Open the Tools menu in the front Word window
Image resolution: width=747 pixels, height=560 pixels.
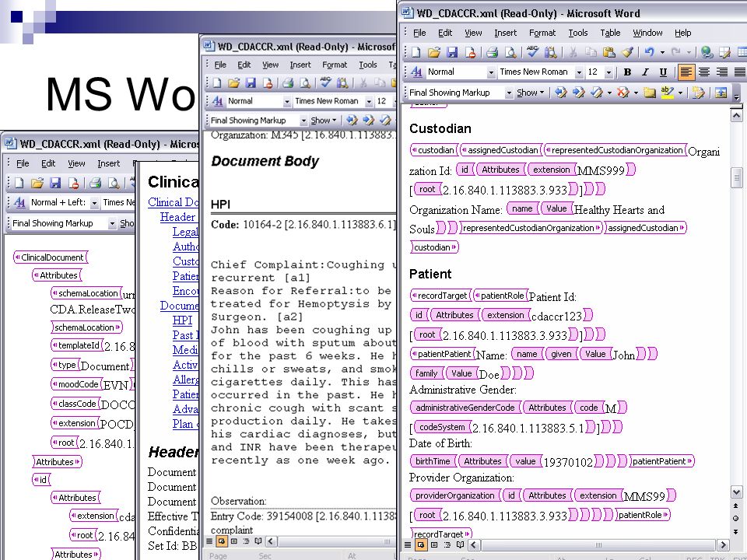pos(578,33)
